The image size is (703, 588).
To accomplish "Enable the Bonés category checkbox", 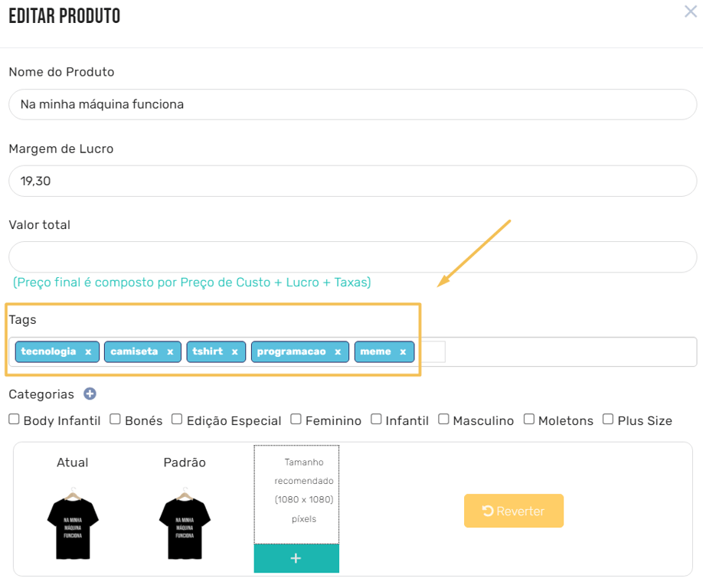I will pos(115,420).
